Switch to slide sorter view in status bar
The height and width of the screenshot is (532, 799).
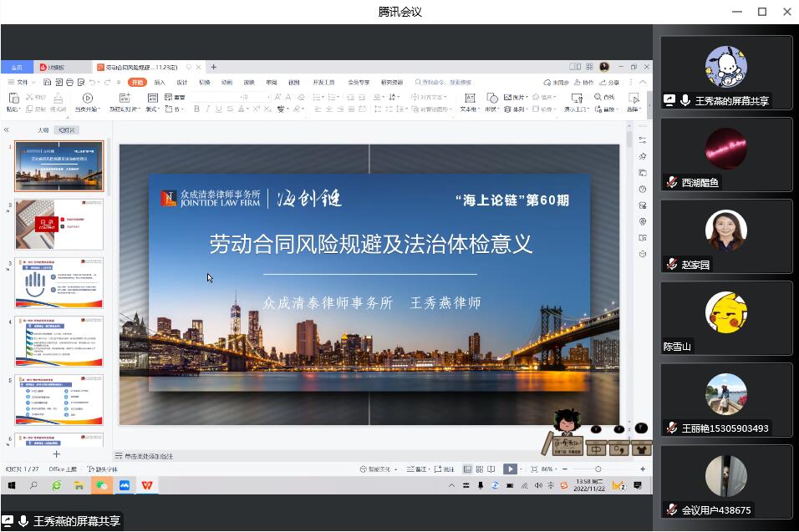pos(480,469)
